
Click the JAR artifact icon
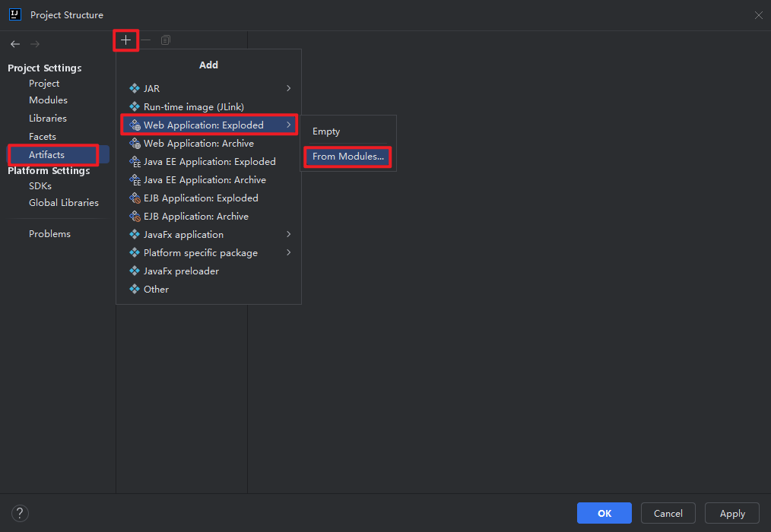click(135, 88)
